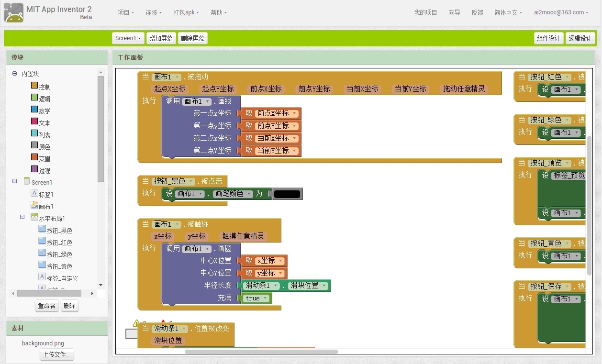The image size is (602, 364).
Task: Open the 画笔颜色 property dropdown
Action: point(233,194)
